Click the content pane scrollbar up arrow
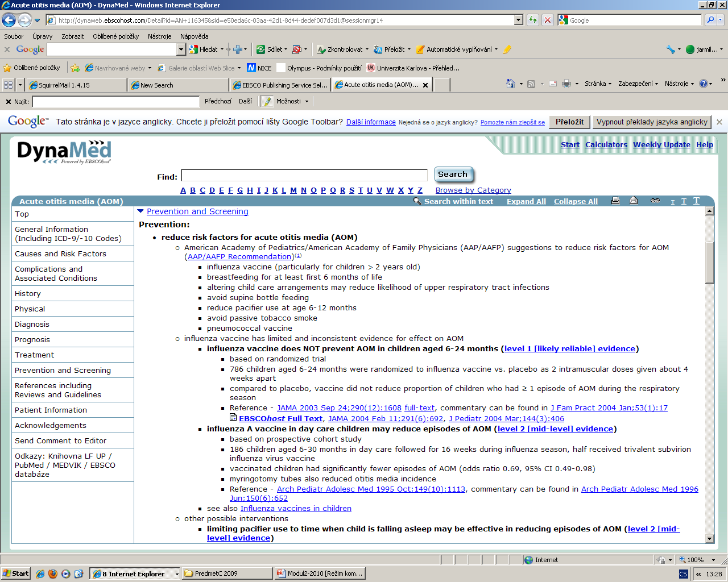 709,211
